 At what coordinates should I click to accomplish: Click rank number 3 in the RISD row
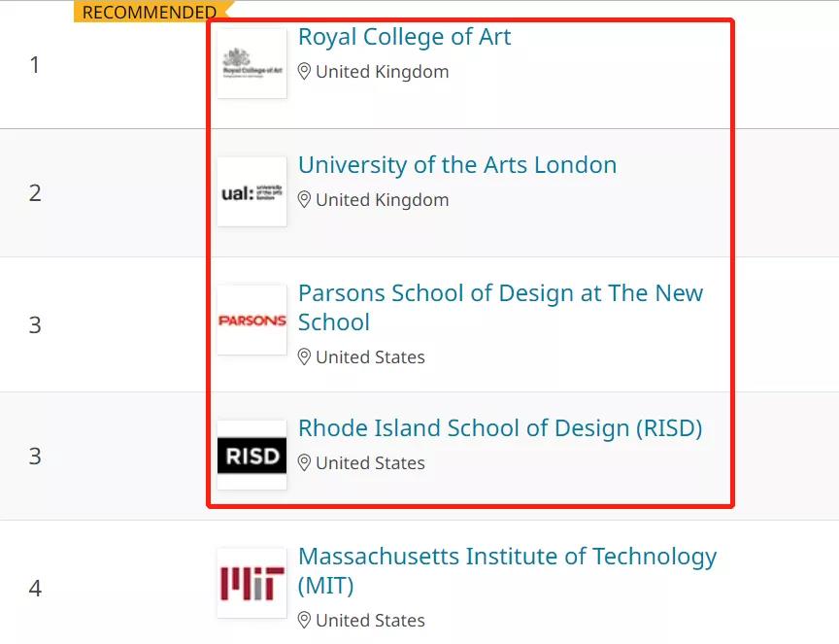(x=35, y=457)
